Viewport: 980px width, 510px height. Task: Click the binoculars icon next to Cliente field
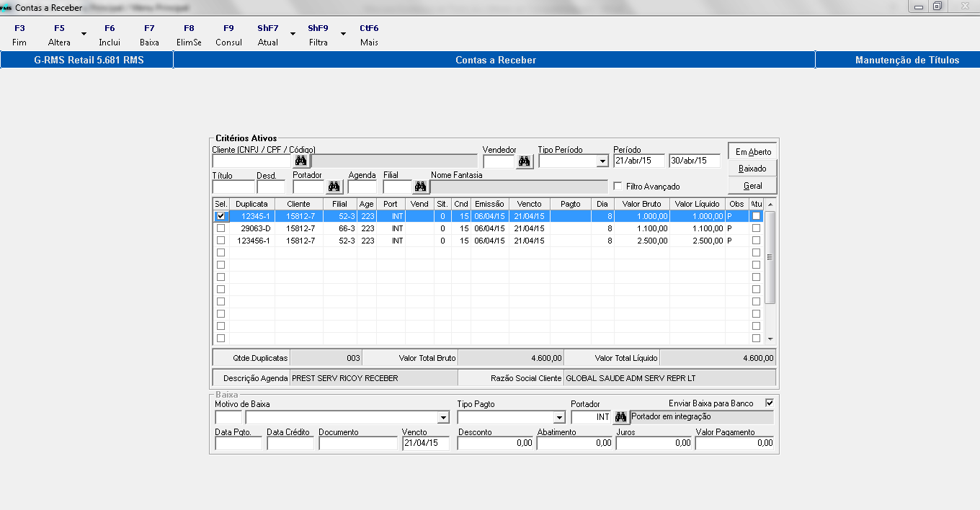coord(301,161)
